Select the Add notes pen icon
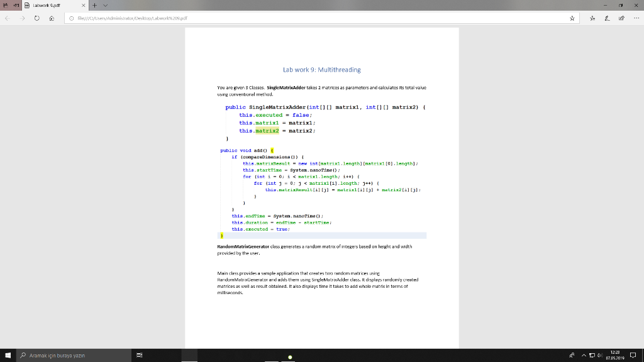Image resolution: width=644 pixels, height=362 pixels. 608,18
